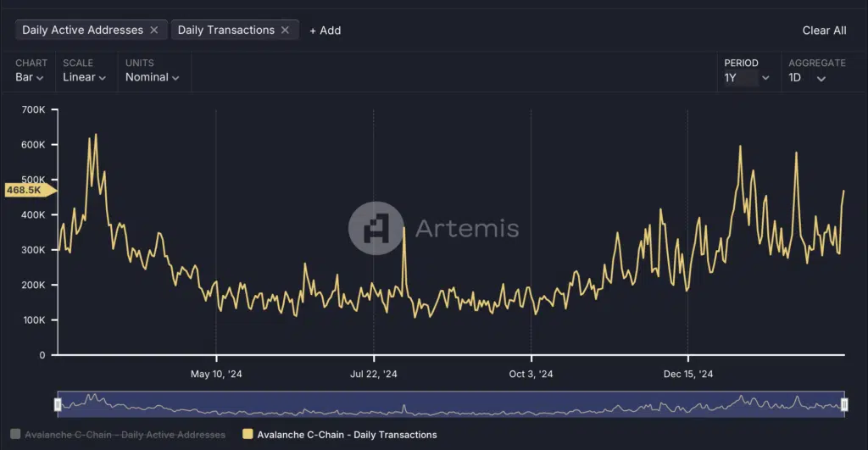Click the yellow Daily Transactions legend swatch
This screenshot has width=868, height=450.
248,434
